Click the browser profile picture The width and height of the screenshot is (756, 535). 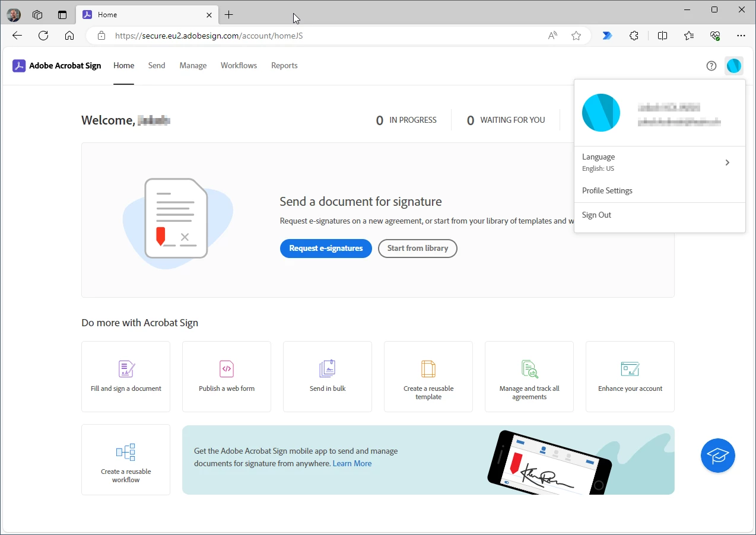click(x=13, y=15)
